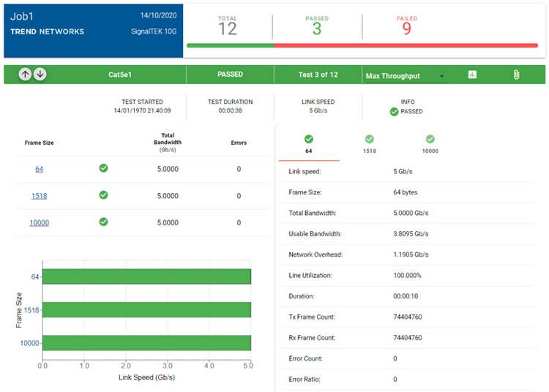Screen dimensions: 549x392
Task: Click pass check icon in 10000 row
Action: (x=103, y=222)
